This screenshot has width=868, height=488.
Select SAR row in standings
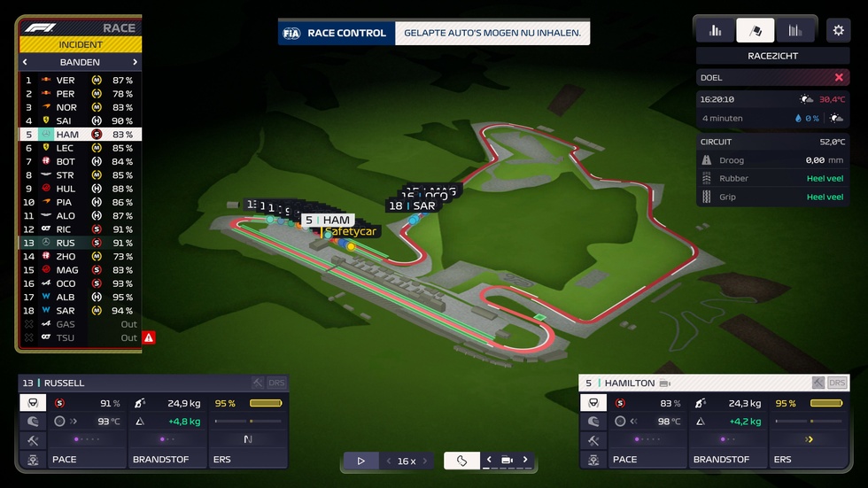tap(81, 310)
